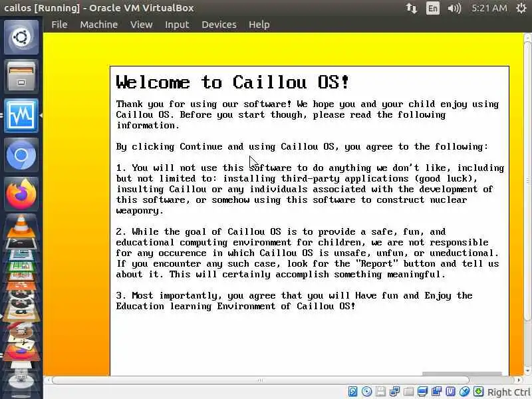
Task: Open the View menu
Action: tap(142, 25)
